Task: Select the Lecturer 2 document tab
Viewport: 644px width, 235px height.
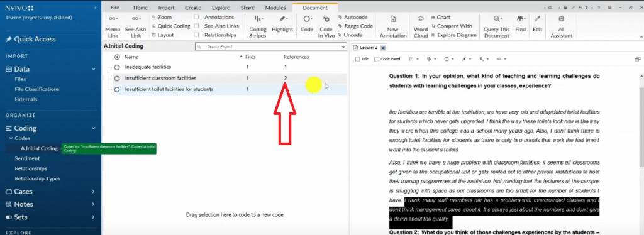Action: click(x=368, y=48)
